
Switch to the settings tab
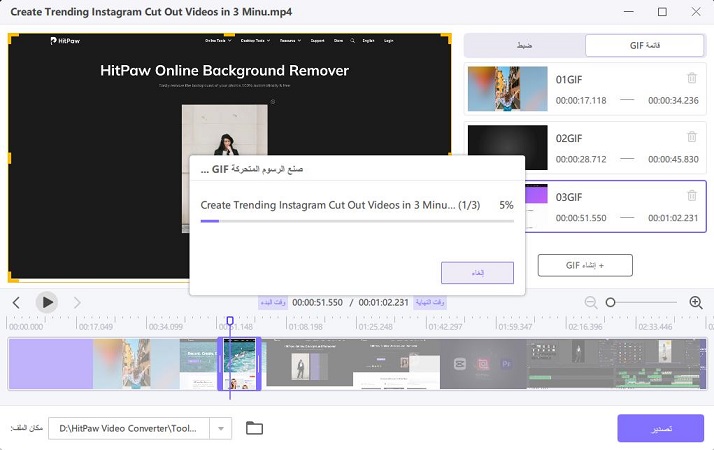pyautogui.click(x=525, y=46)
